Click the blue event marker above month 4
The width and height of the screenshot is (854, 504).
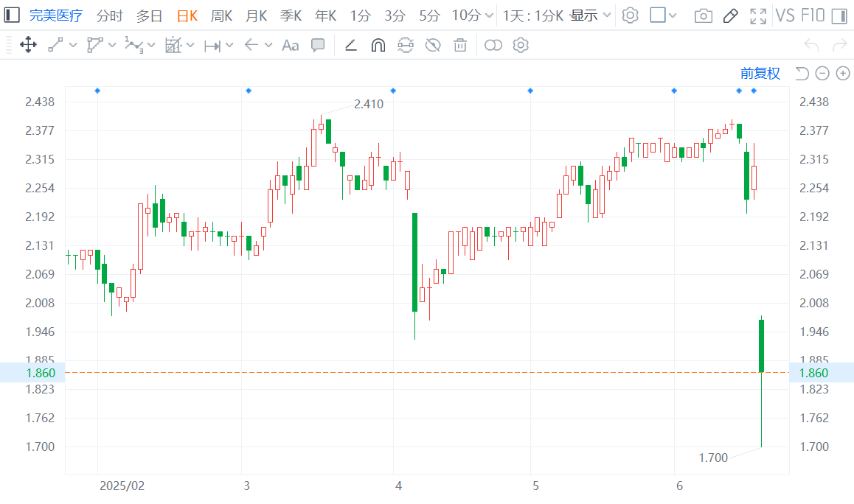393,91
